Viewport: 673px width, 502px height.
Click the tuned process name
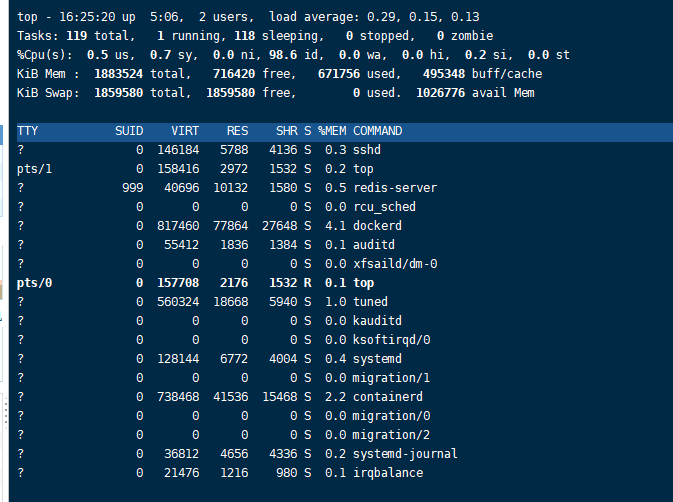(370, 302)
